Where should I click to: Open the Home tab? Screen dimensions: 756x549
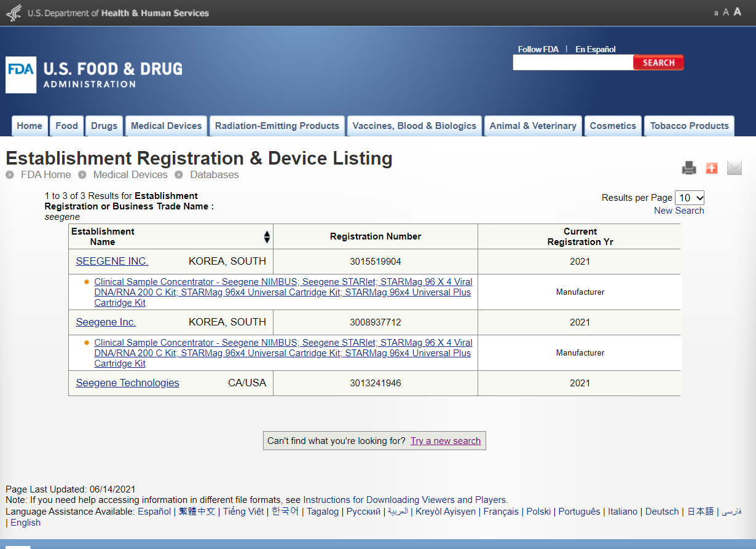(30, 126)
